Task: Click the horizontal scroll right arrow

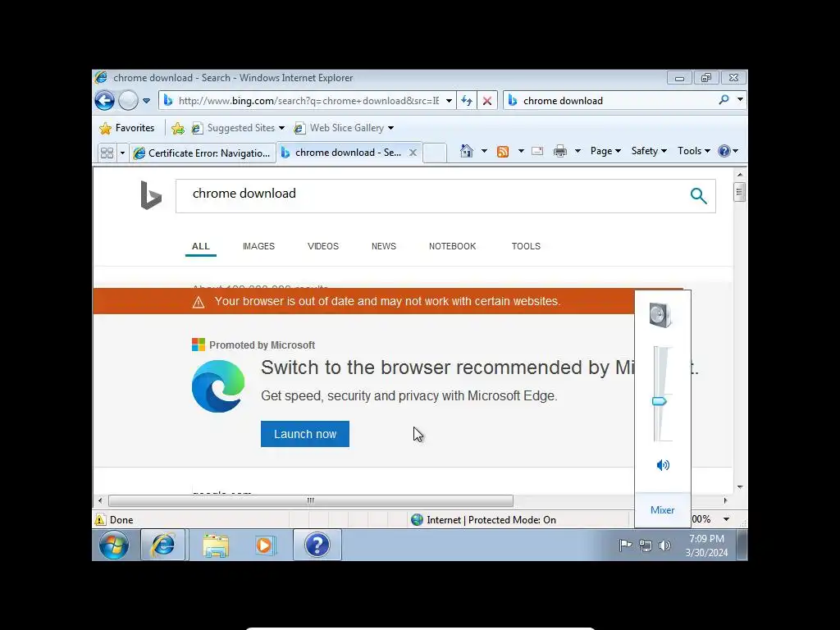Action: [x=725, y=501]
